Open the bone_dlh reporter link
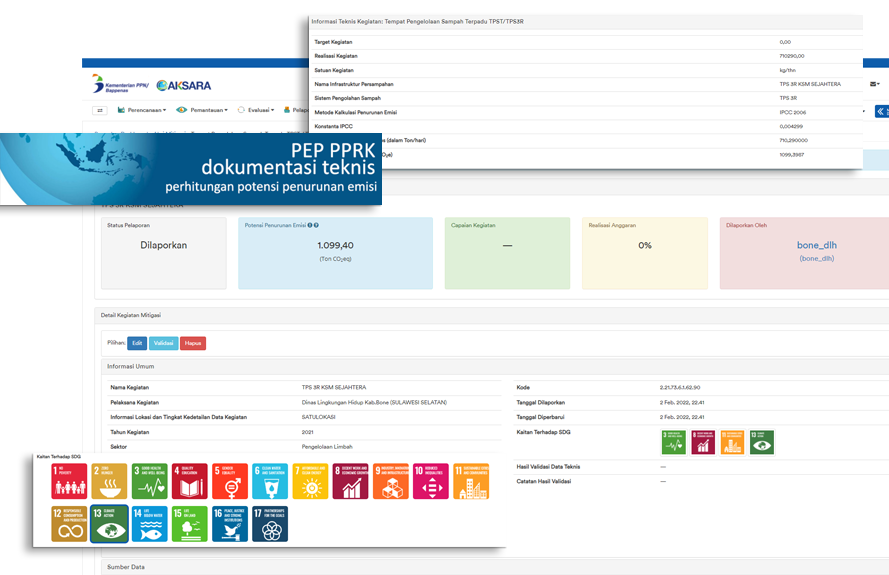889x575 pixels. (816, 245)
